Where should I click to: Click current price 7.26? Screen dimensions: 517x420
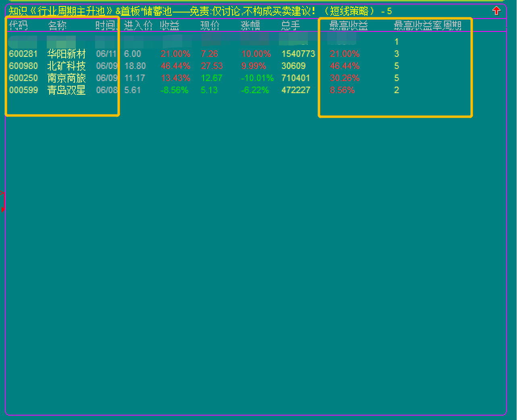(209, 54)
